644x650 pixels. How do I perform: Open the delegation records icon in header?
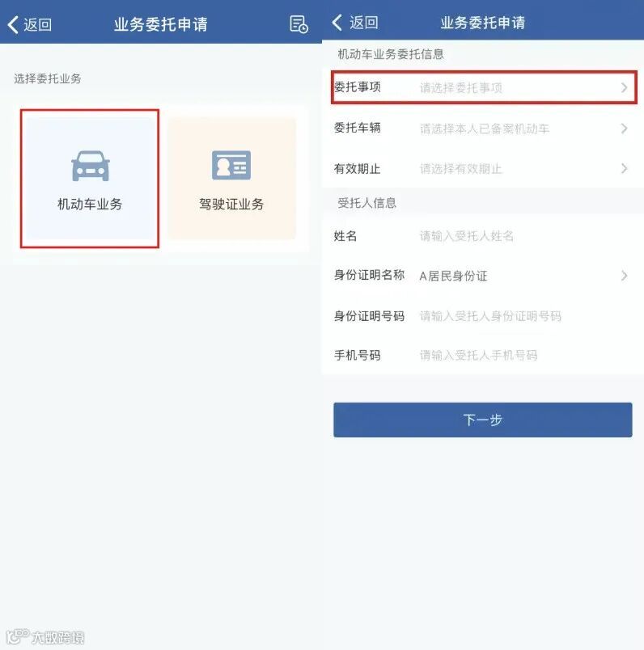coord(299,24)
